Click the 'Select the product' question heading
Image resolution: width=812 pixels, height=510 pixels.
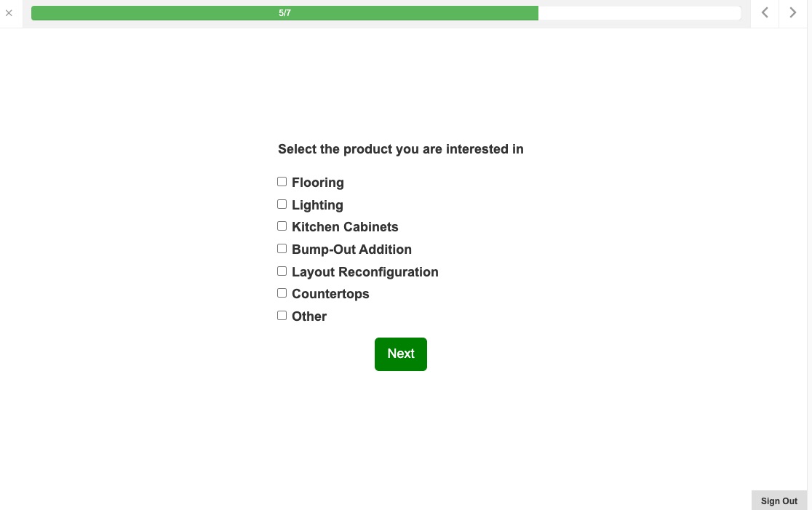click(400, 149)
